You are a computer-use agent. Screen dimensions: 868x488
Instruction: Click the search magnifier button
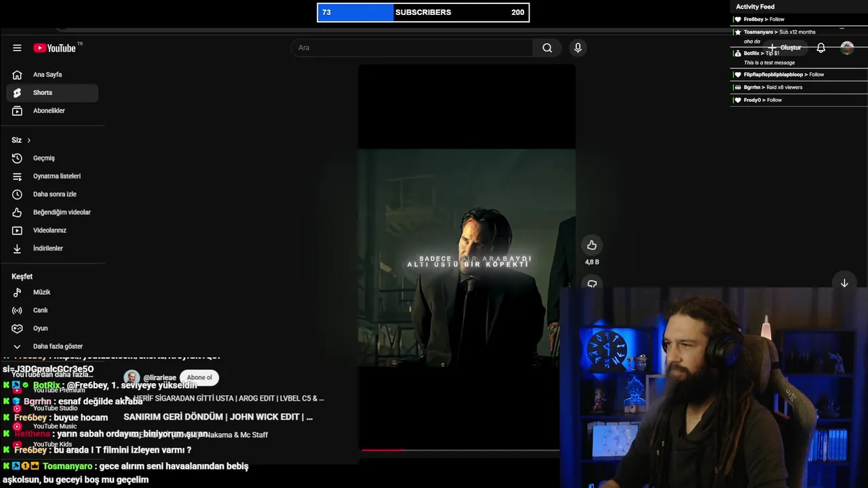click(547, 48)
